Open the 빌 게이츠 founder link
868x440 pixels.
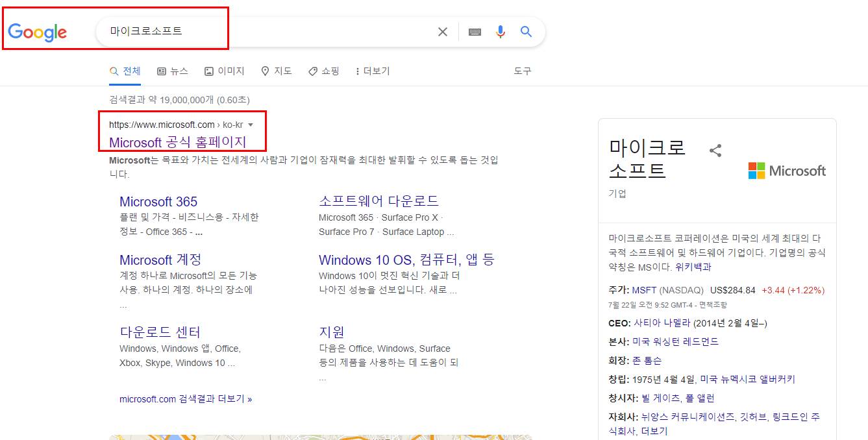(x=660, y=398)
